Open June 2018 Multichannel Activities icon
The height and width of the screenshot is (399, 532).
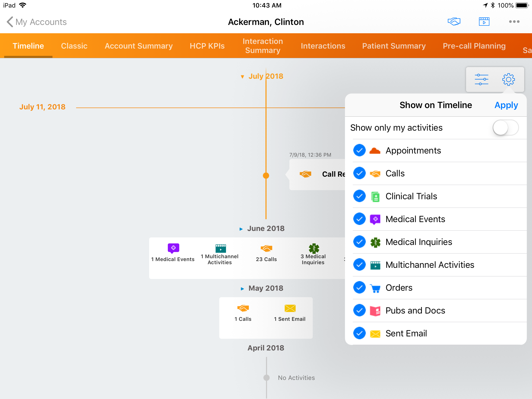point(221,248)
